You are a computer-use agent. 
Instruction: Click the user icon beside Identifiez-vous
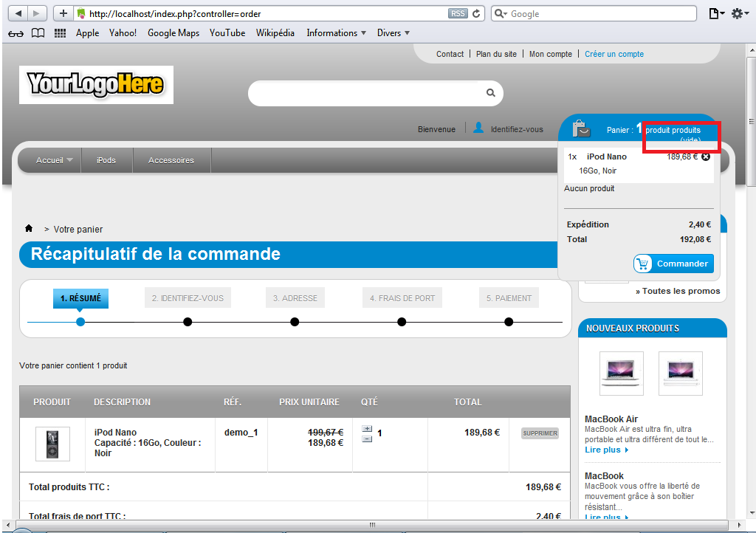point(478,128)
